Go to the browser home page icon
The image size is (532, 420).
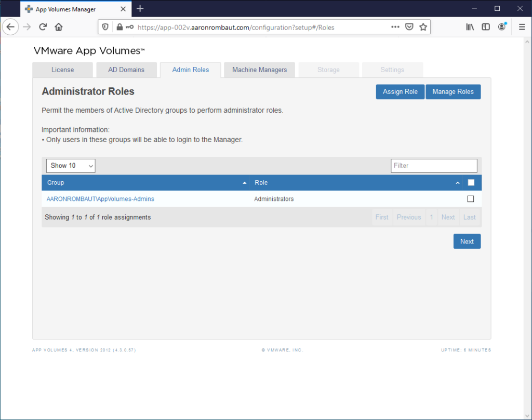coord(59,27)
